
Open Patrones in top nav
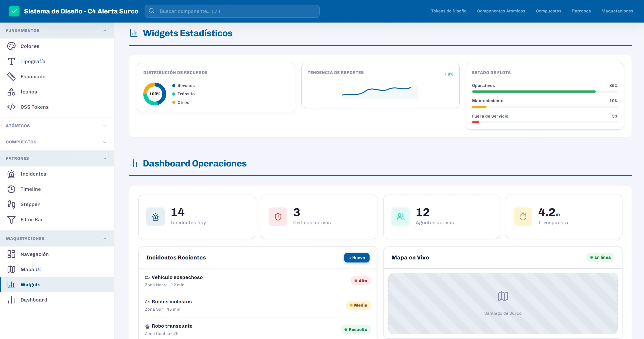[581, 11]
